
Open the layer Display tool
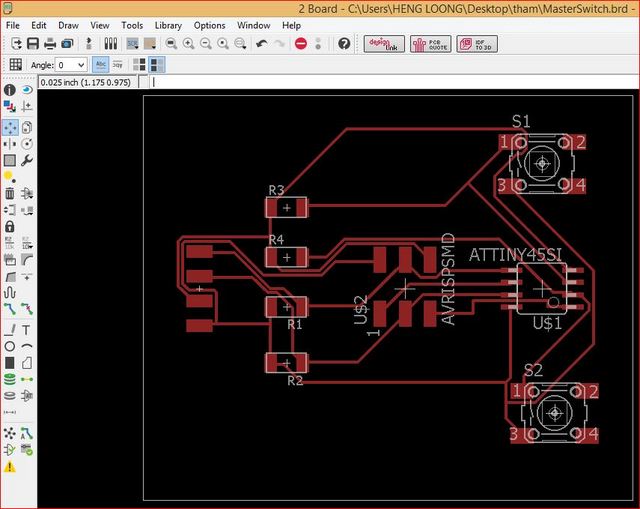[10, 107]
